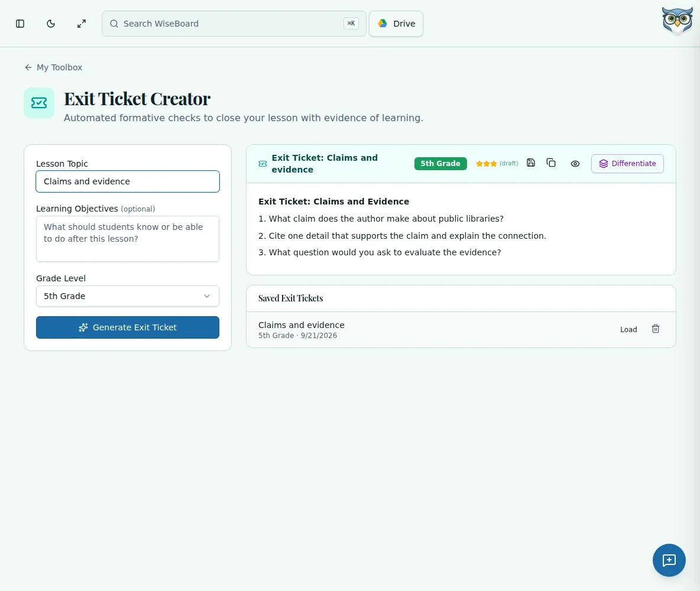Click question 1 about public libraries

click(x=381, y=219)
